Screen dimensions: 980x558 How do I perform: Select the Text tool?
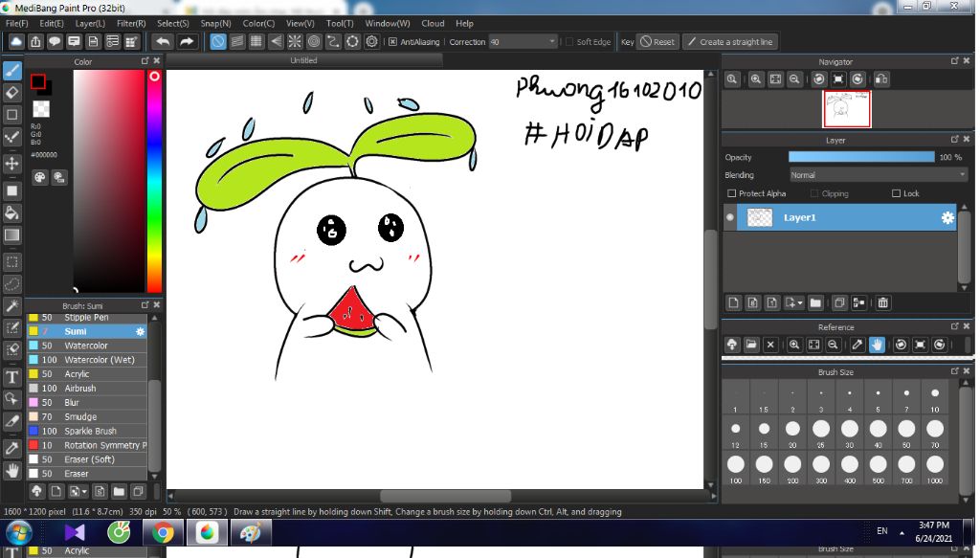point(11,376)
